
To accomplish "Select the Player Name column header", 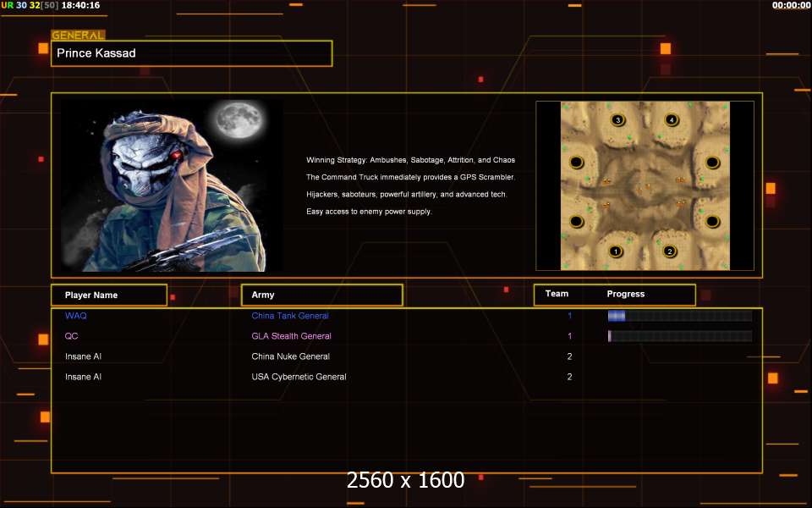I will tap(108, 295).
